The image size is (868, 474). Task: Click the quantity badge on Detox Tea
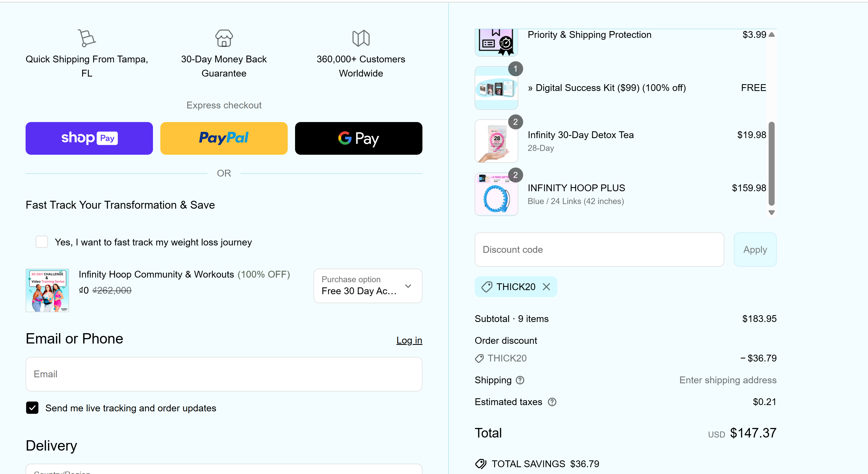coord(515,122)
